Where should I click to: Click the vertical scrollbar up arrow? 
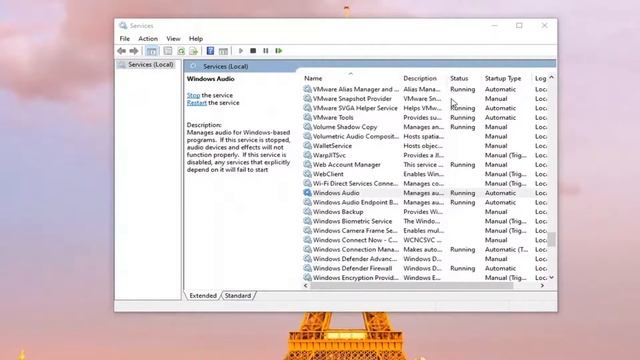[x=551, y=78]
